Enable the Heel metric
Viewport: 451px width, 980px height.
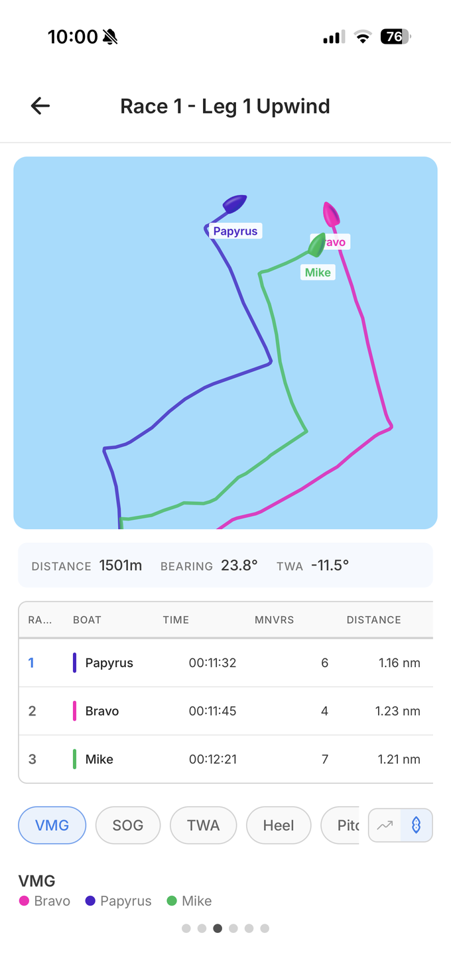point(279,826)
